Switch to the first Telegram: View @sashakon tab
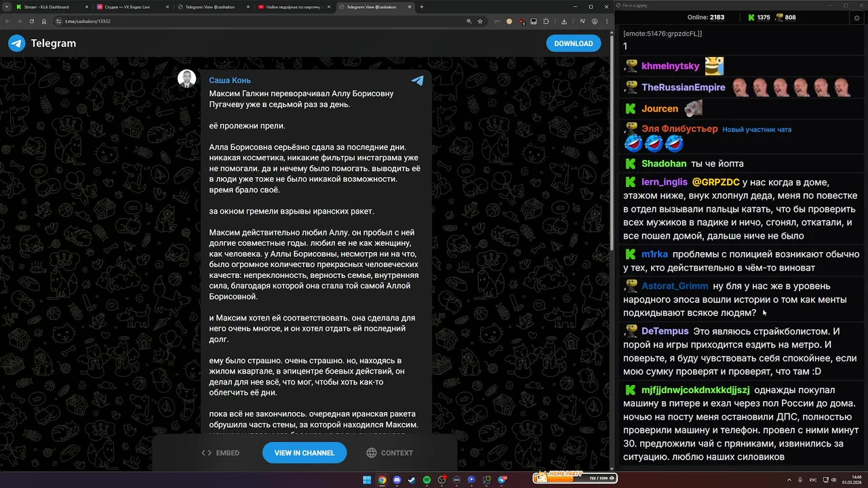The height and width of the screenshot is (488, 868). 212,7
